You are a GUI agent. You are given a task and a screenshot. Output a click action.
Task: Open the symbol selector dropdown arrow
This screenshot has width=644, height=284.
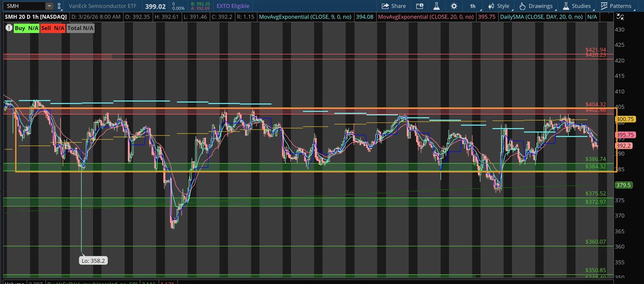pos(49,6)
